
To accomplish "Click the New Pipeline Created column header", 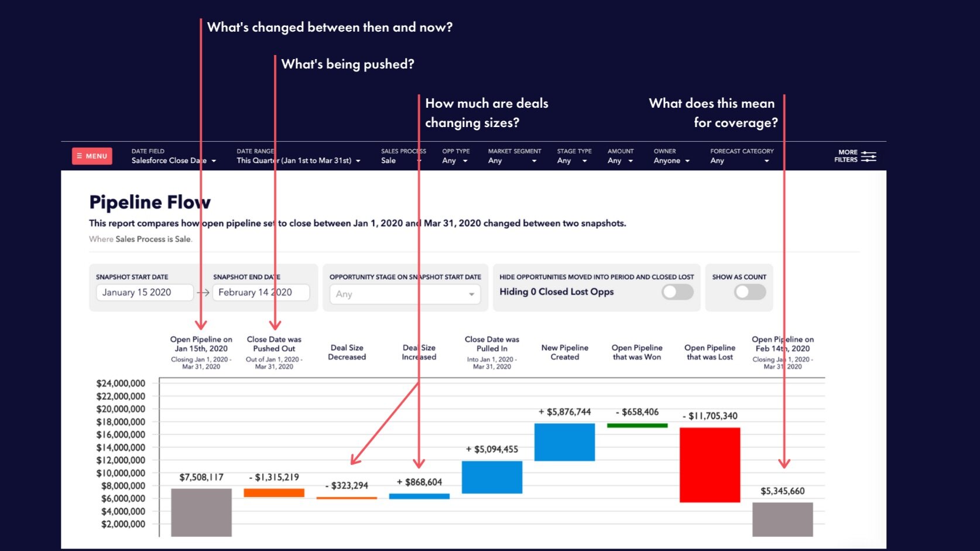I will point(564,352).
